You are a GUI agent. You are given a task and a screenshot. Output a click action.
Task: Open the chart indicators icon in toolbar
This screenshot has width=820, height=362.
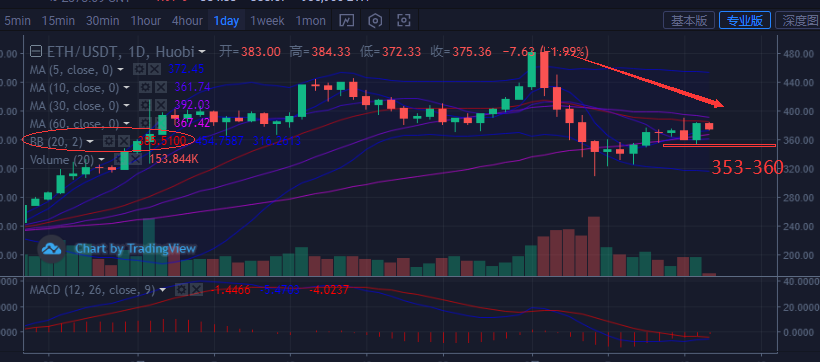click(347, 21)
